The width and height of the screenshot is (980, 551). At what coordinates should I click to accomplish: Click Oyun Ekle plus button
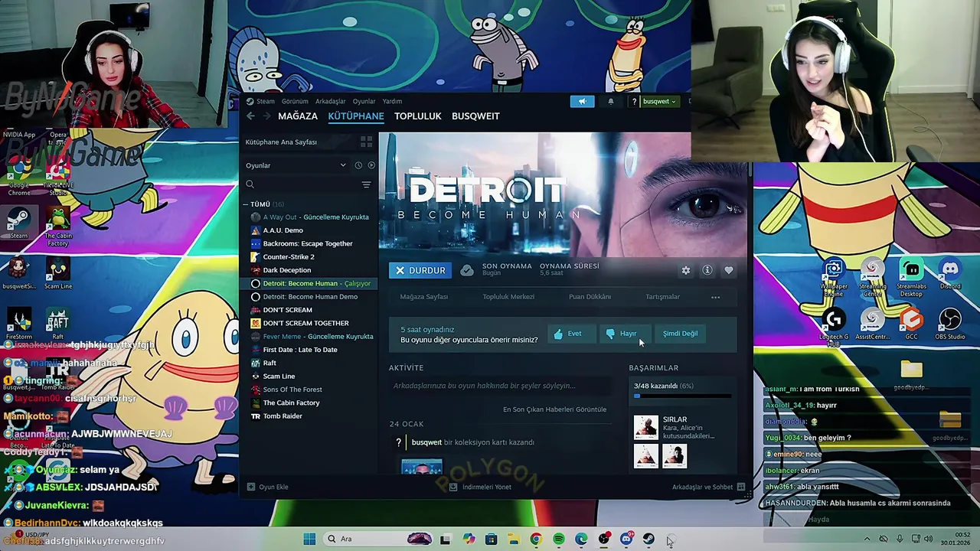(267, 487)
